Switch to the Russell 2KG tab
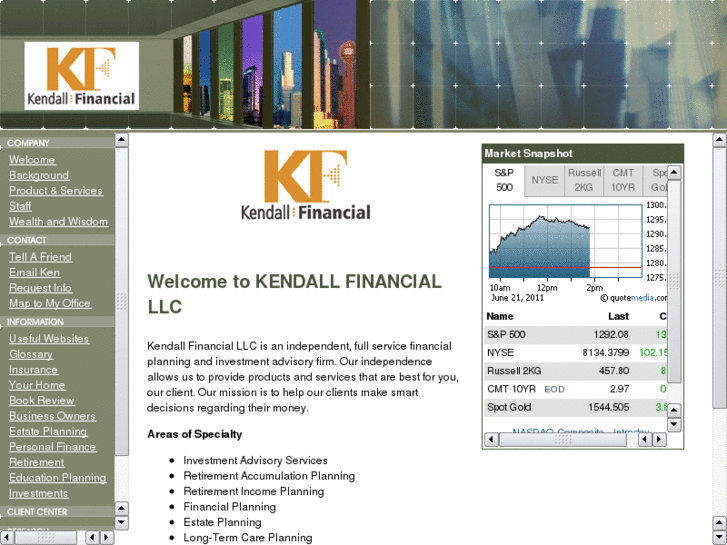The width and height of the screenshot is (727, 545). tap(584, 180)
